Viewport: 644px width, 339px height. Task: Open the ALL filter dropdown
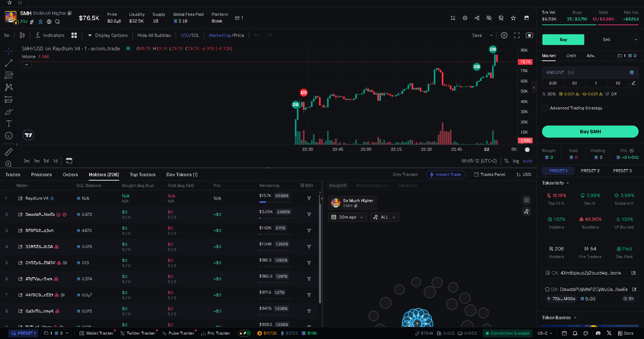[384, 217]
